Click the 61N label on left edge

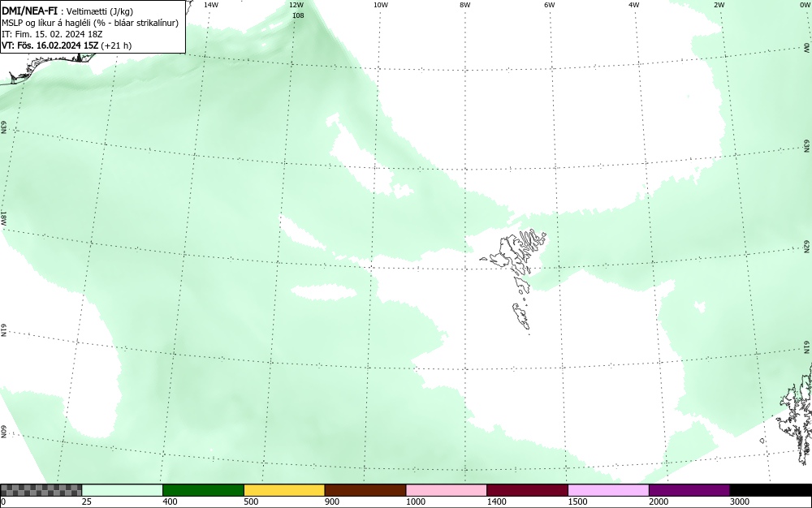pos(3,330)
